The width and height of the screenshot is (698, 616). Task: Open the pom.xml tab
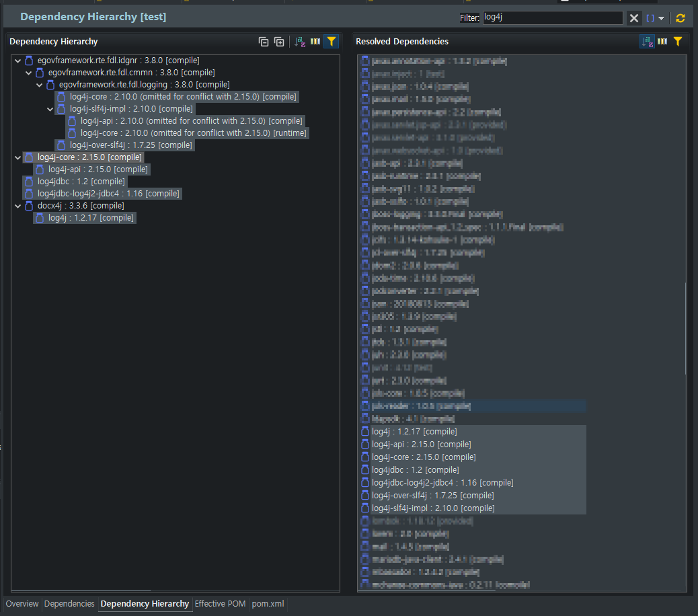[268, 604]
